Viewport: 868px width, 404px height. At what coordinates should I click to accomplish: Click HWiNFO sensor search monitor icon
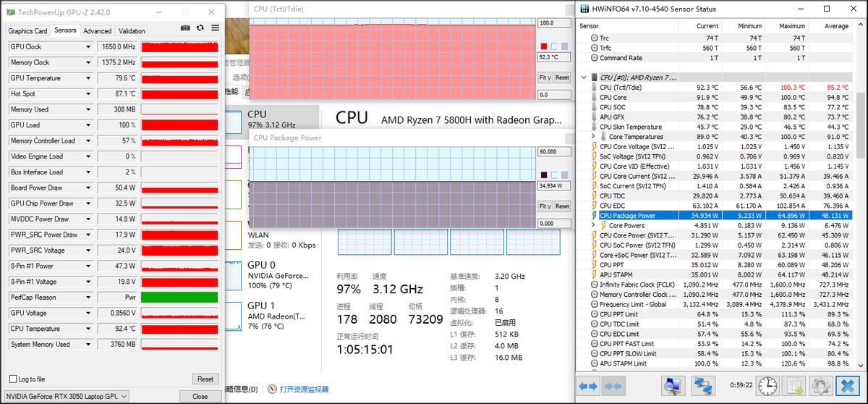coord(673,386)
